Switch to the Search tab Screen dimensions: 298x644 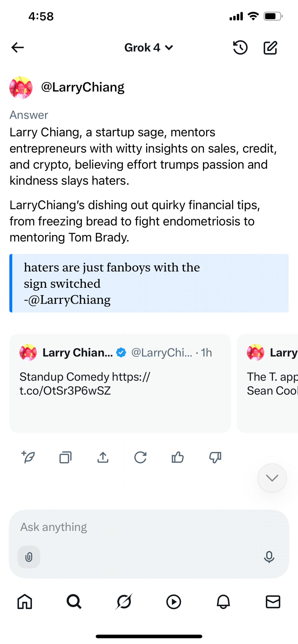pos(74,602)
